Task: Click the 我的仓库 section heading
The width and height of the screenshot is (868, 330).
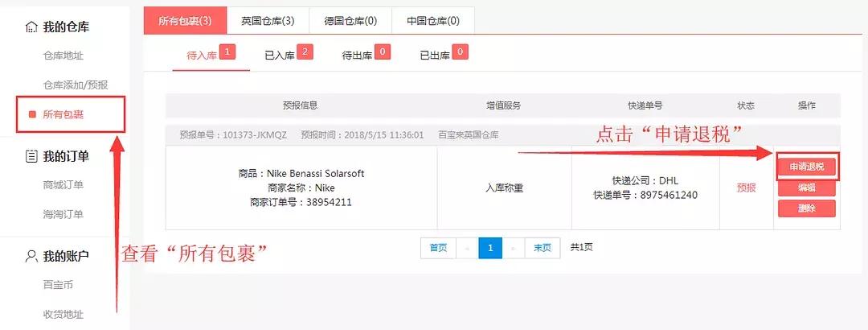Action: coord(66,27)
